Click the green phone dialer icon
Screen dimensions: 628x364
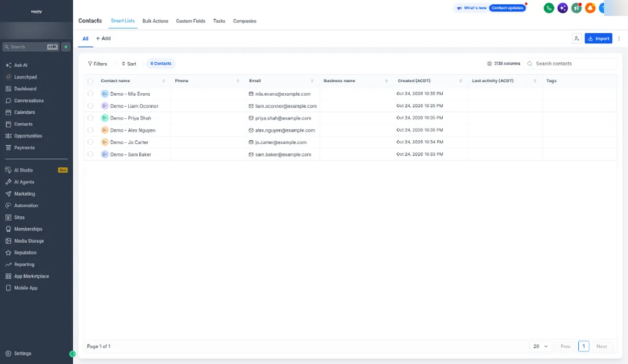coord(548,8)
